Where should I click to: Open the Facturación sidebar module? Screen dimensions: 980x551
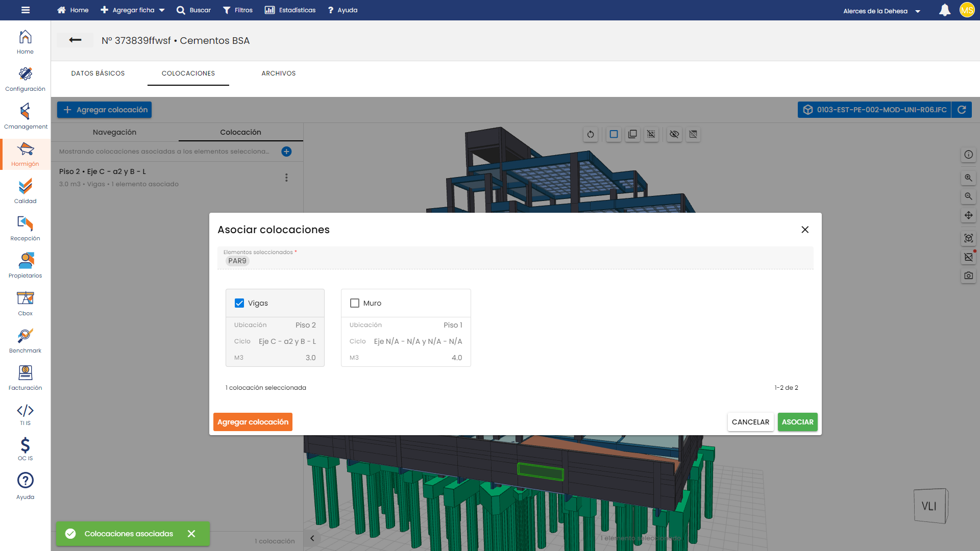coord(25,378)
